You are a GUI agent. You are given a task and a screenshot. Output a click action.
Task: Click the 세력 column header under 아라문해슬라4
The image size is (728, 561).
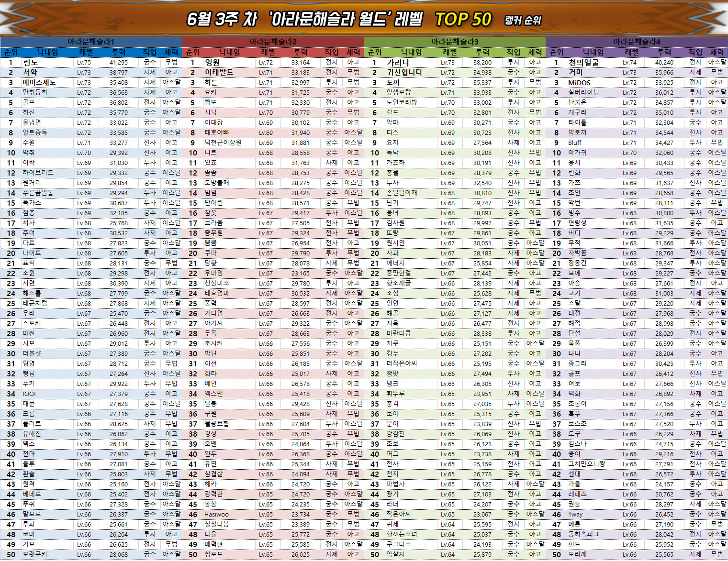(x=717, y=52)
